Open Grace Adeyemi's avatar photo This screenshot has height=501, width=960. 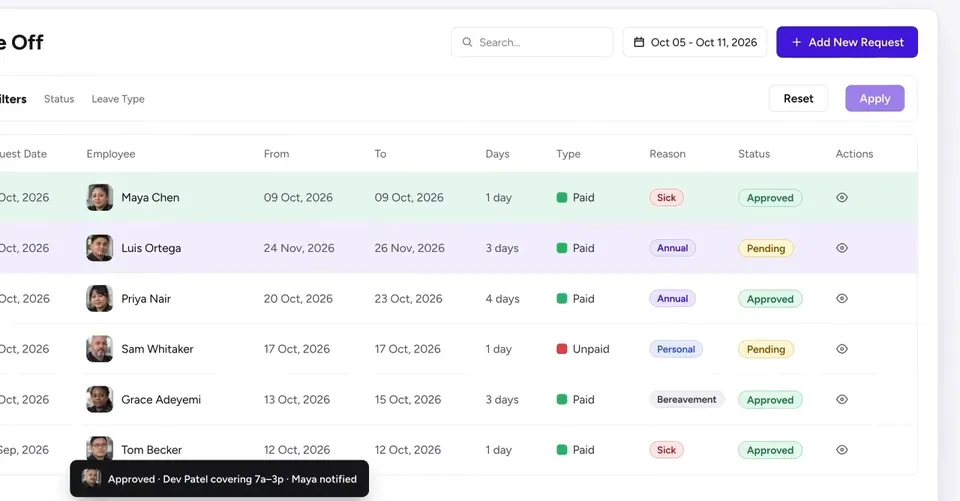pos(99,399)
